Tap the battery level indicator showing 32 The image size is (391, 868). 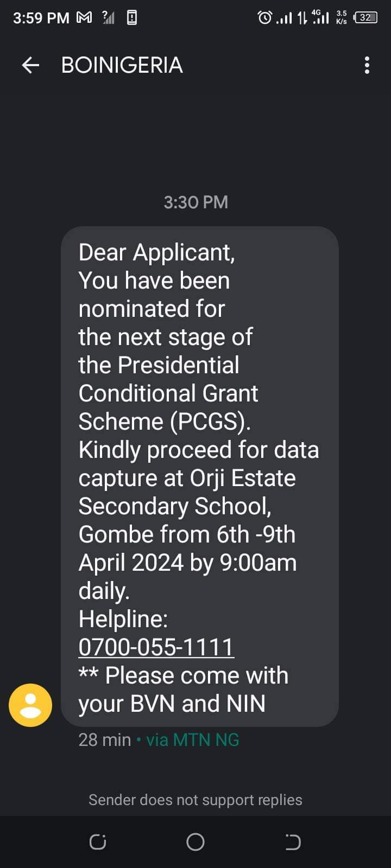pos(365,18)
